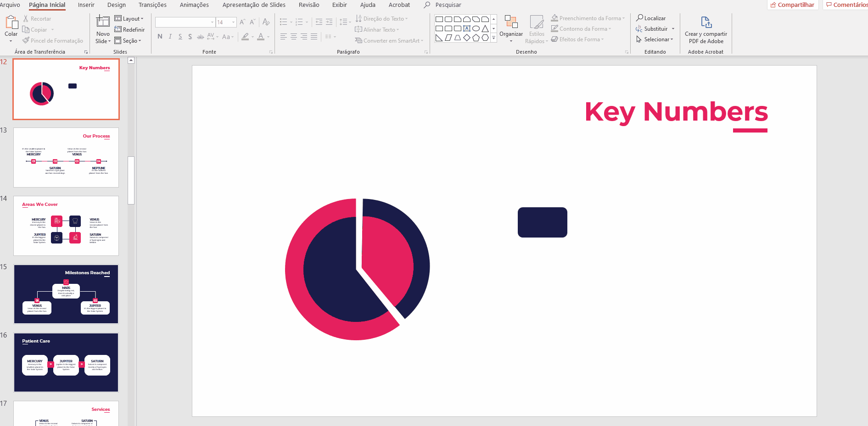Select the navy rounded rectangle on slide

(x=543, y=222)
